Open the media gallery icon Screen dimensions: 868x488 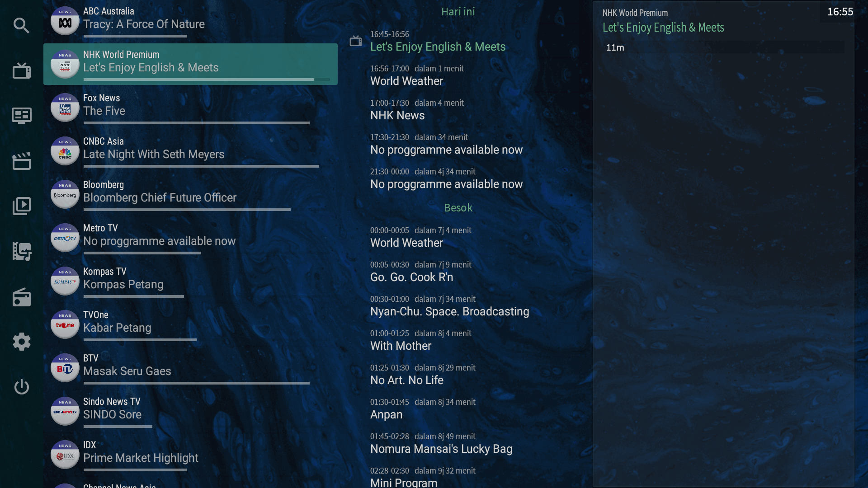[21, 251]
